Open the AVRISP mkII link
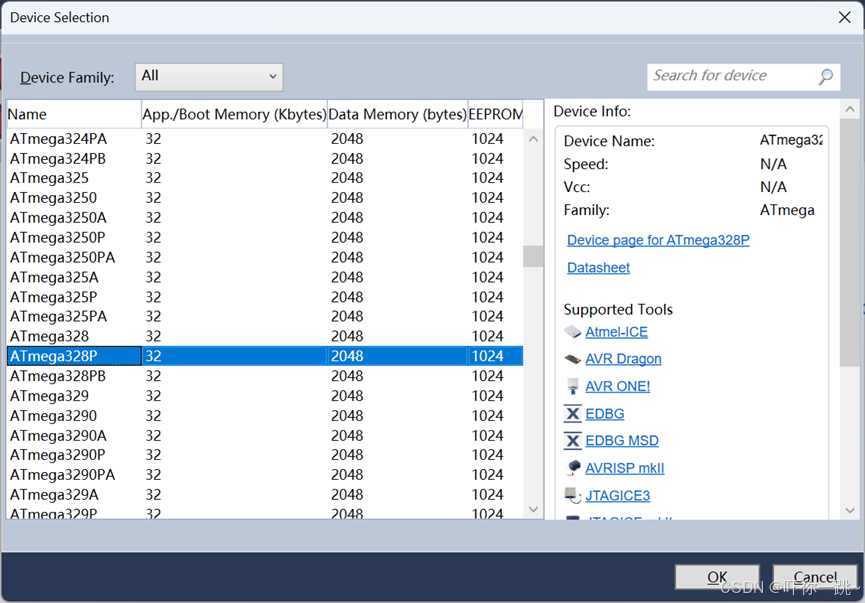This screenshot has width=865, height=603. pos(624,468)
